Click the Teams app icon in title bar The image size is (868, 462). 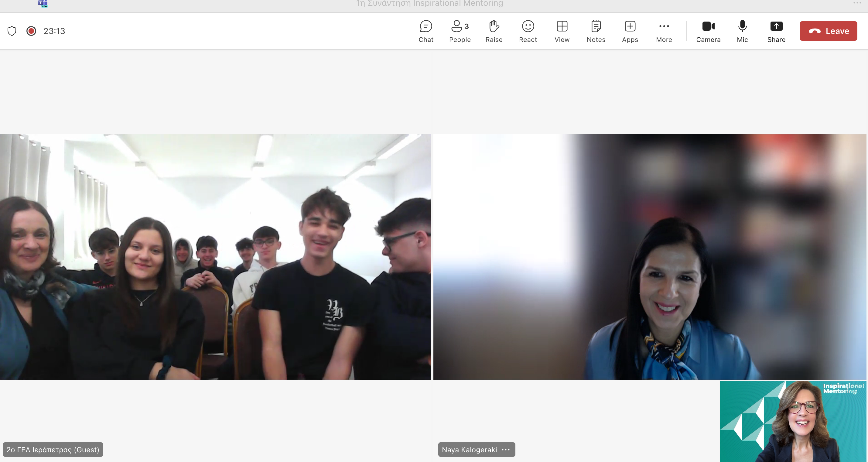[x=43, y=3]
